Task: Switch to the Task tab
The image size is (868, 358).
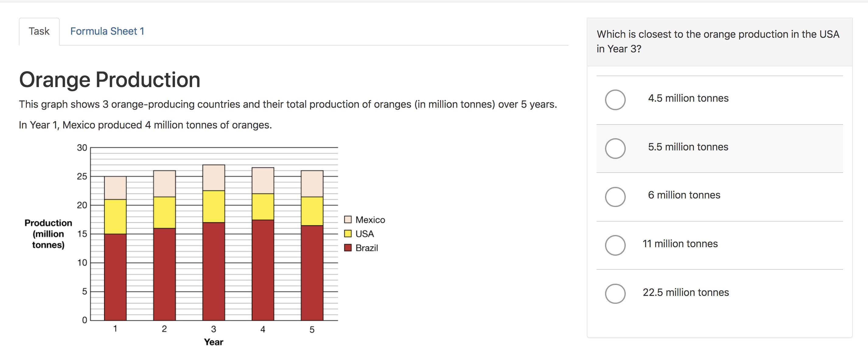Action: (39, 31)
